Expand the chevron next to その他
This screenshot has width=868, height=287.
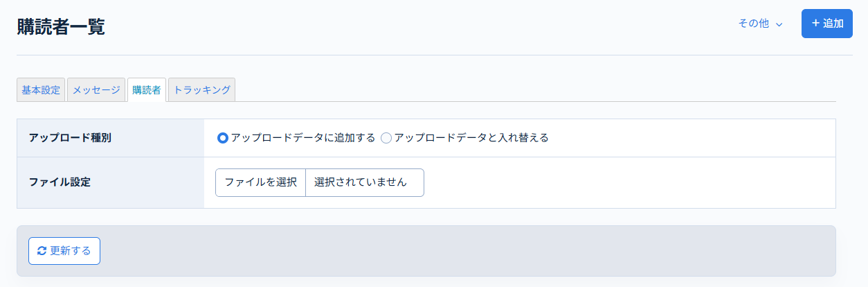click(779, 24)
